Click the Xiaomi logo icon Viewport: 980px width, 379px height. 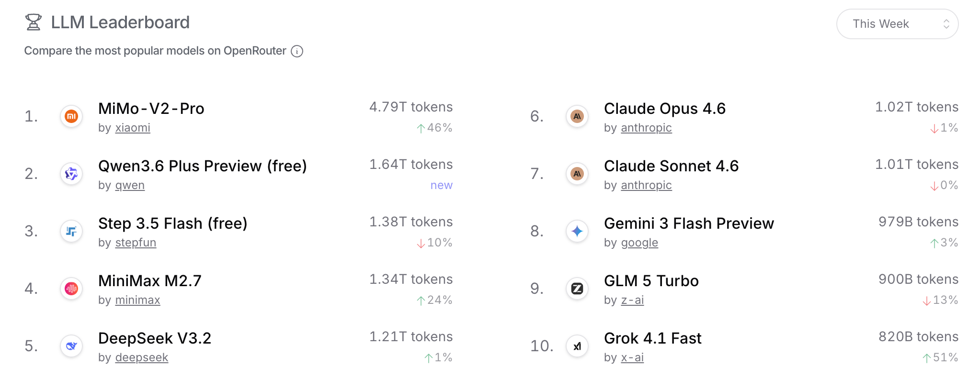tap(71, 116)
